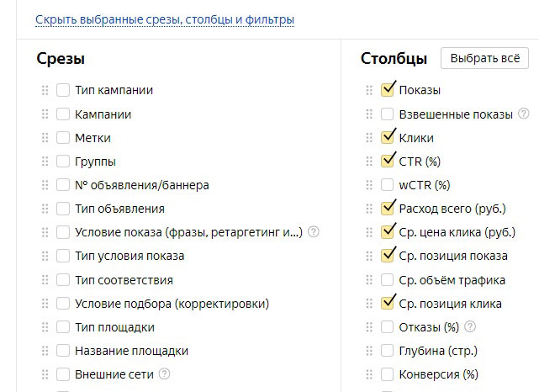
Task: Click drag handle next to Показы column
Action: pyautogui.click(x=368, y=90)
